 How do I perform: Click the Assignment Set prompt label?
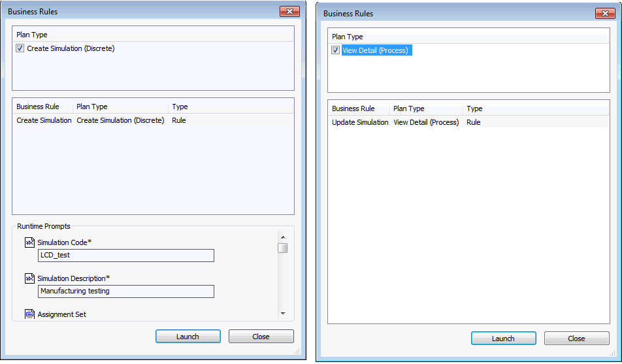(62, 314)
